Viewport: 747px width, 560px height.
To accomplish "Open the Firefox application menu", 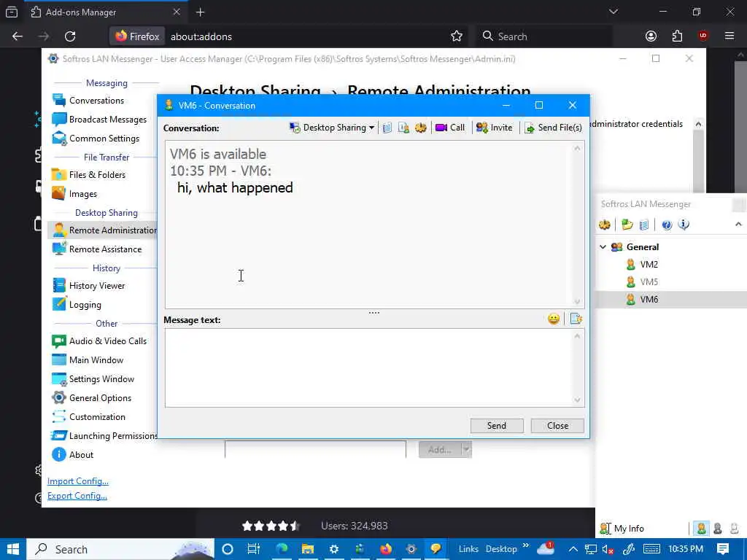I will click(x=729, y=36).
